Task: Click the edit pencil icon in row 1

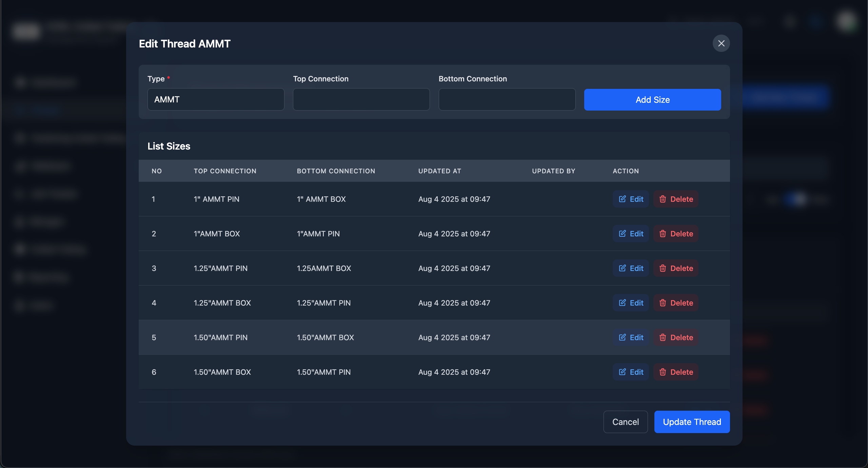Action: tap(622, 199)
